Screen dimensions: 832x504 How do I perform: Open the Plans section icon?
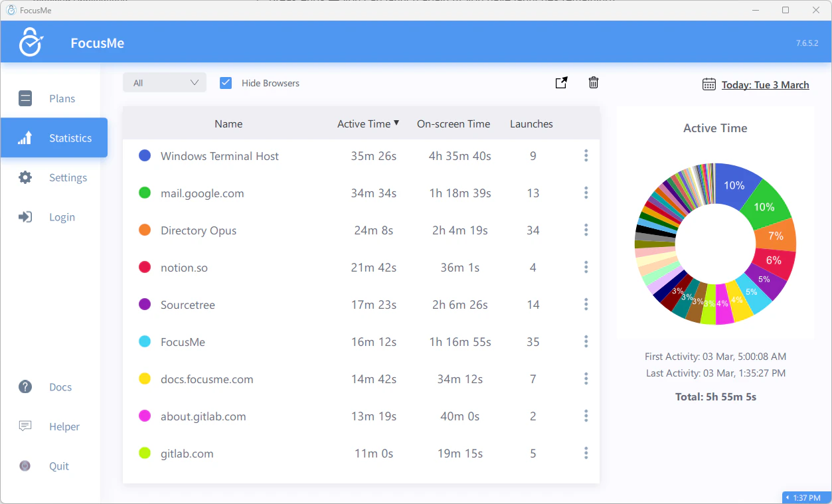[25, 98]
